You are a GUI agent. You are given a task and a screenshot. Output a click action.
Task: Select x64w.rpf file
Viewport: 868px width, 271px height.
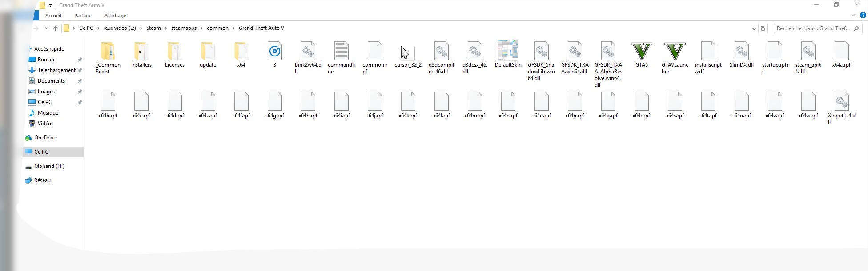click(808, 106)
